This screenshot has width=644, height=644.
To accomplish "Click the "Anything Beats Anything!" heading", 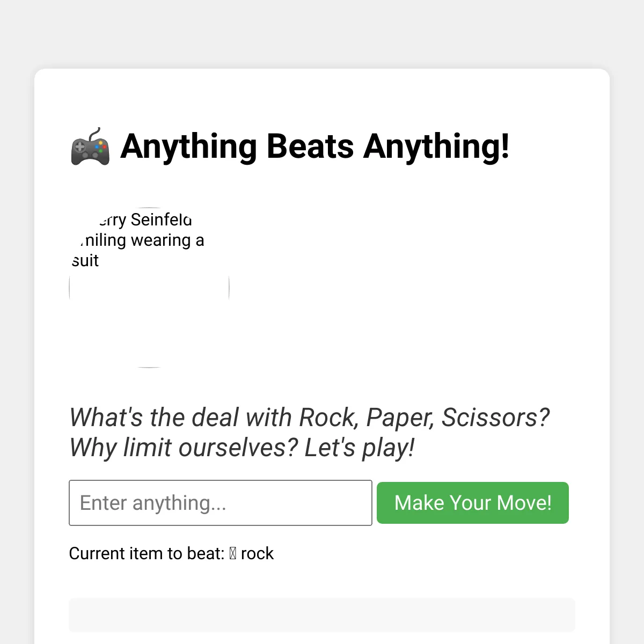I will 290,146.
